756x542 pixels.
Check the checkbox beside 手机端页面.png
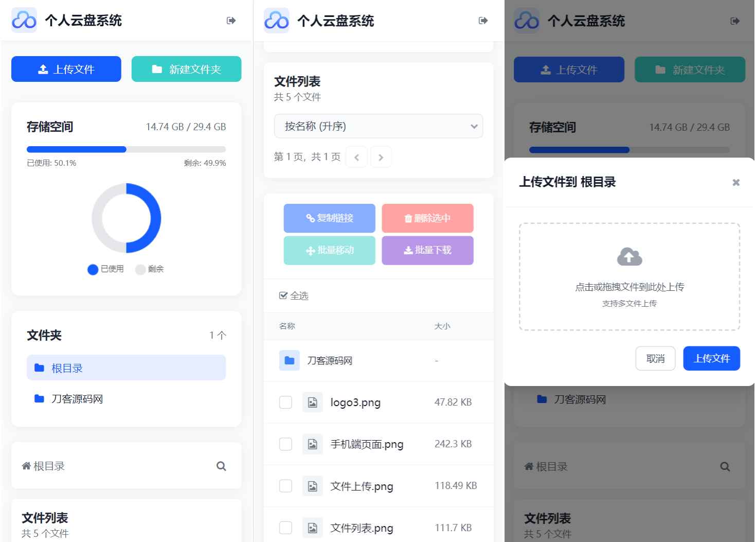(x=285, y=444)
